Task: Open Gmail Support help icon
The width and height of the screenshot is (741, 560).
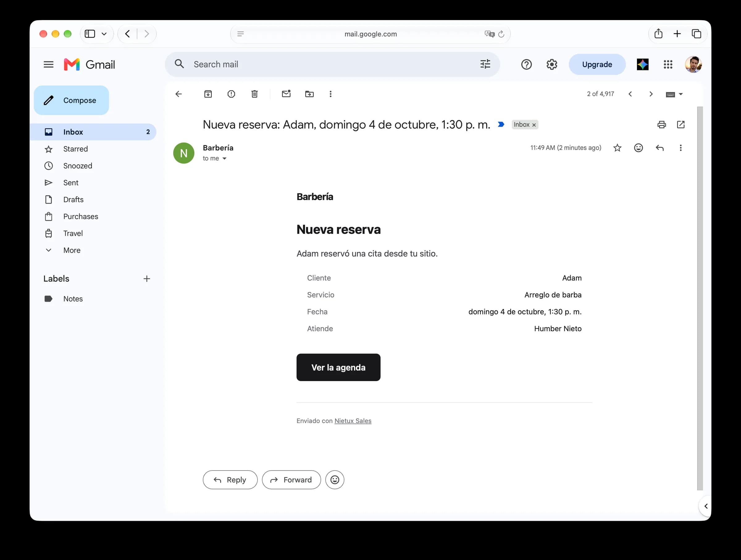Action: point(526,64)
